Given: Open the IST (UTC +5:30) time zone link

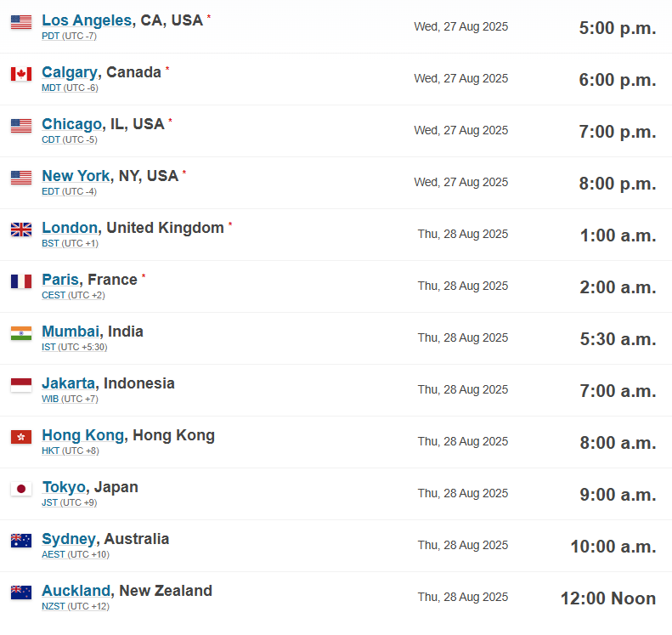Looking at the screenshot, I should (x=74, y=348).
